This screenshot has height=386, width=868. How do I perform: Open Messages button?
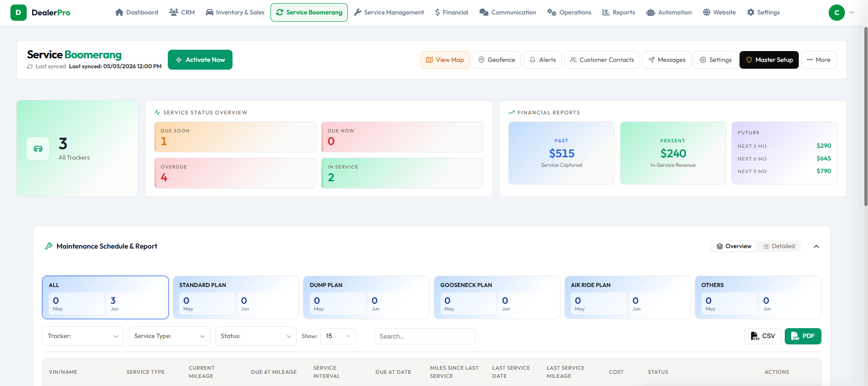tap(667, 60)
